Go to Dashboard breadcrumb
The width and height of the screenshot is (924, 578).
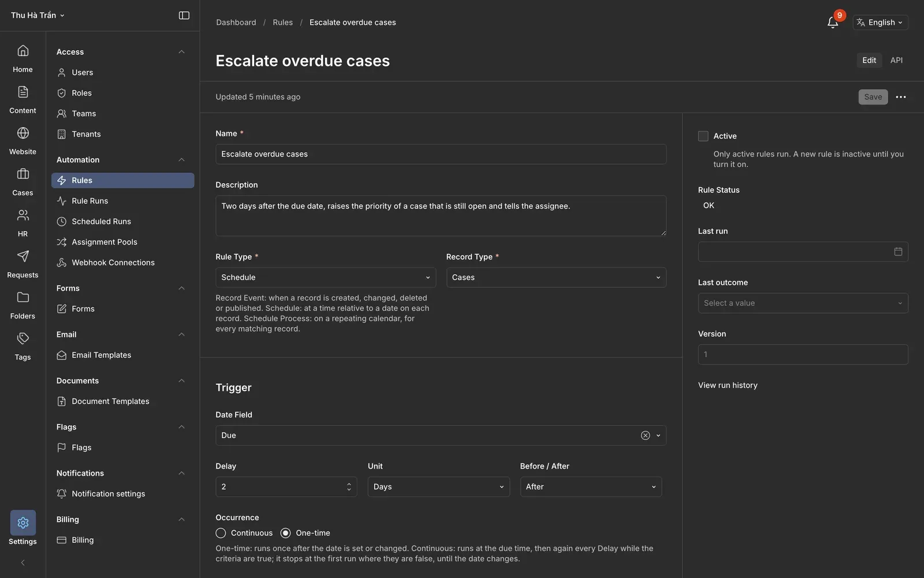(x=236, y=23)
